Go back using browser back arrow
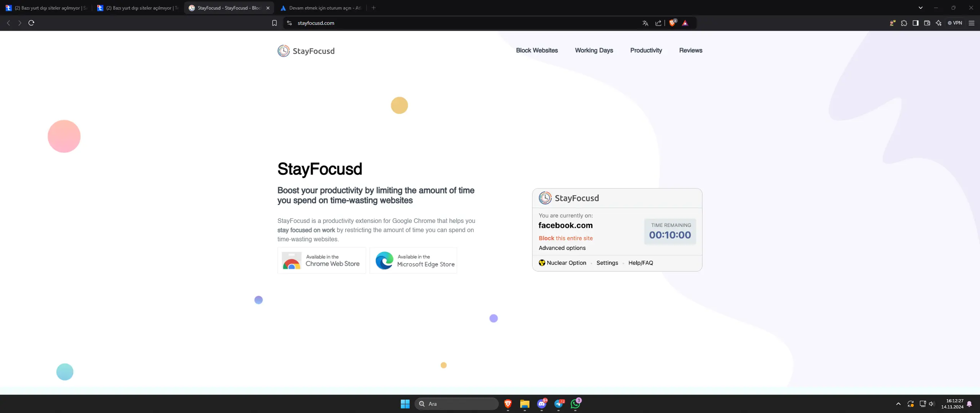Screen dimensions: 980x413 tap(8, 23)
